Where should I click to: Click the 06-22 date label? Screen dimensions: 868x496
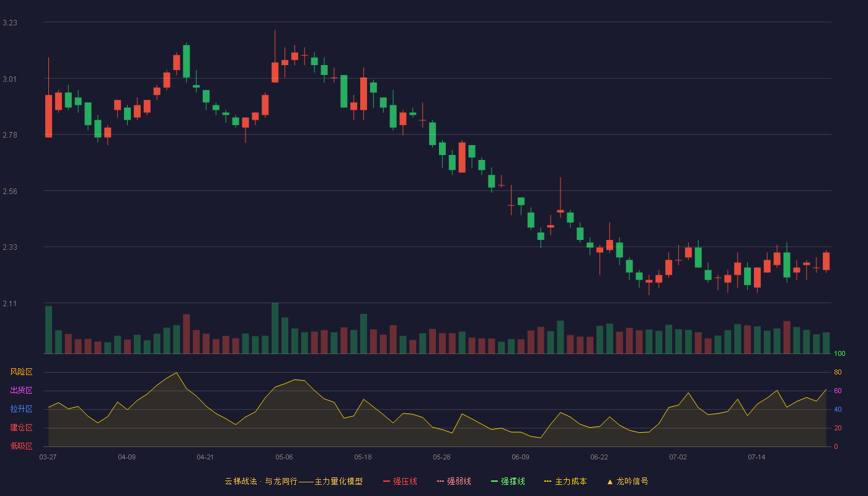(x=599, y=457)
